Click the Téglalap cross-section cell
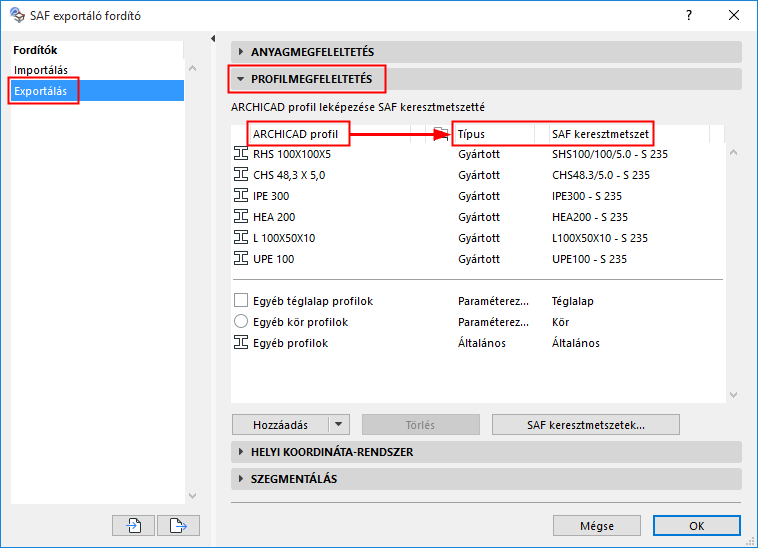 tap(573, 301)
